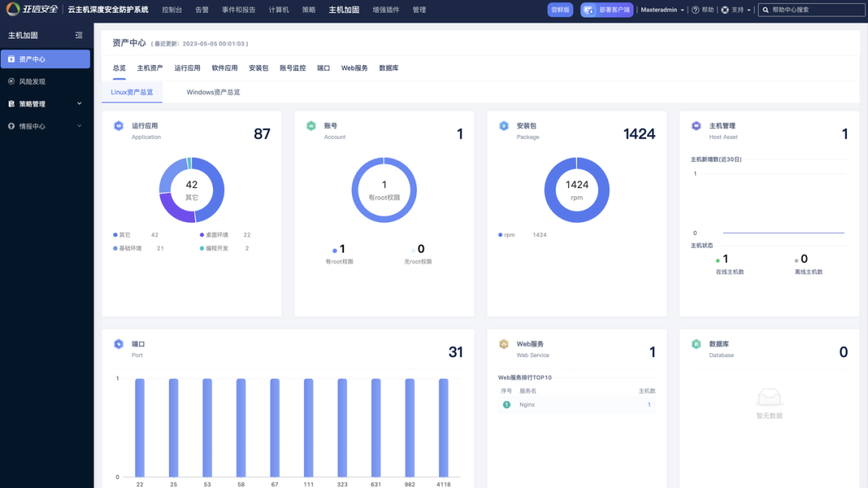Click the 运行应用 card hexagon icon
Screen dimensions: 868x488
pos(118,126)
